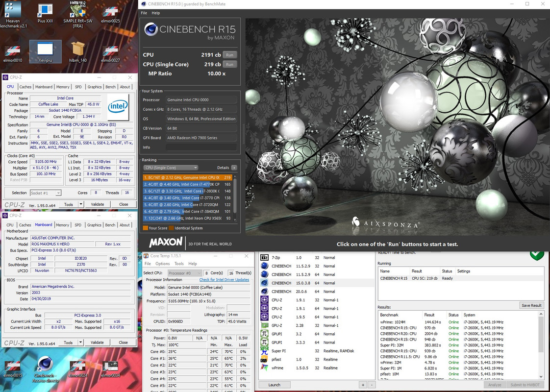550x392 pixels.
Task: Open the Options menu in Core Temp
Action: click(162, 264)
